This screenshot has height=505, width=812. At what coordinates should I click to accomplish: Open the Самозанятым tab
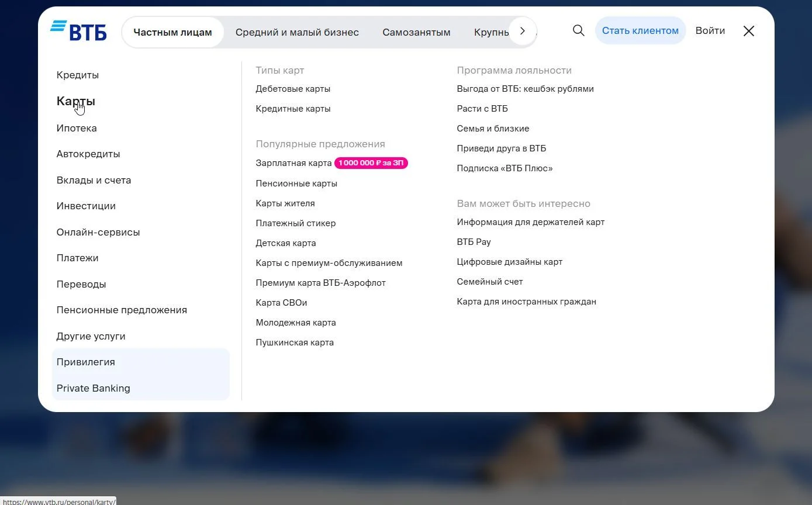[416, 32]
